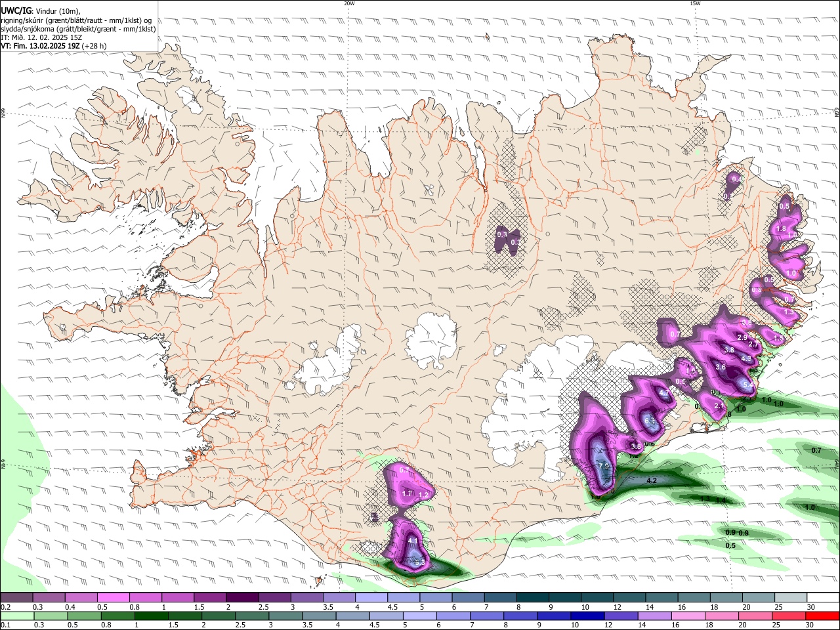The height and width of the screenshot is (630, 840).
Task: Click the darkest green 1 swatch in the lower legend
Action: tap(151, 616)
